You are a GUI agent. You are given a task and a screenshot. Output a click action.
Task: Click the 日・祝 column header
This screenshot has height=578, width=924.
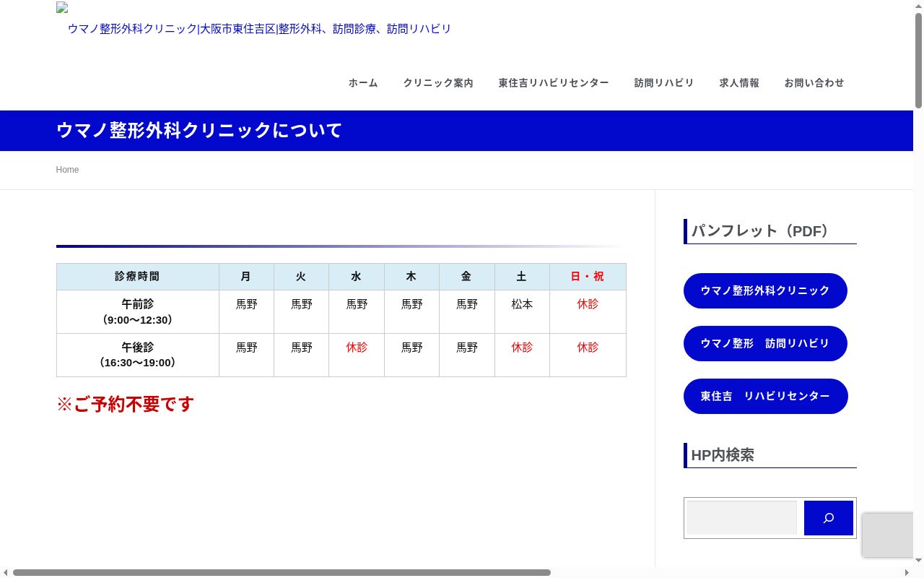[588, 277]
